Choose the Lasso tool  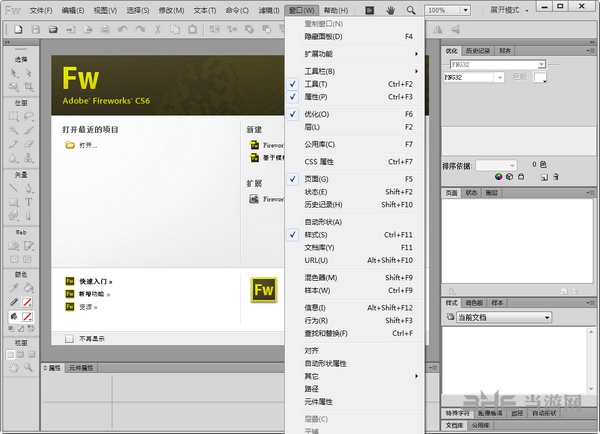coord(29,116)
